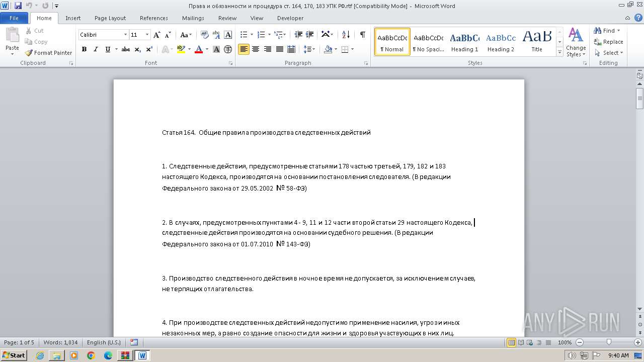The height and width of the screenshot is (362, 644).
Task: Click Text Highlight Color icon
Action: pyautogui.click(x=181, y=49)
